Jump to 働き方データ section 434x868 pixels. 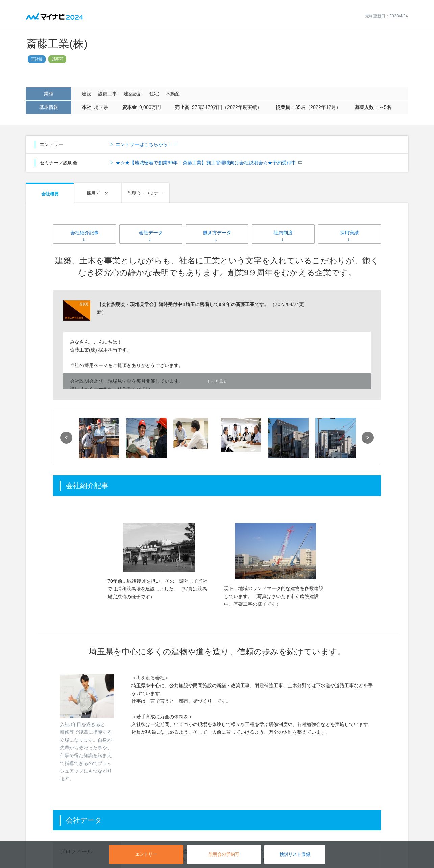217,234
